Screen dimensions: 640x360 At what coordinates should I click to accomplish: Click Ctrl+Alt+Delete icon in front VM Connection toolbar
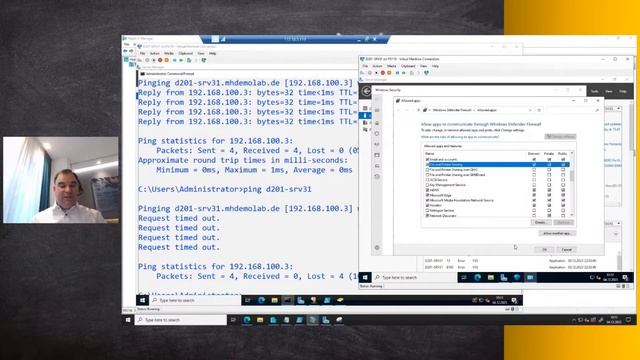pyautogui.click(x=363, y=73)
